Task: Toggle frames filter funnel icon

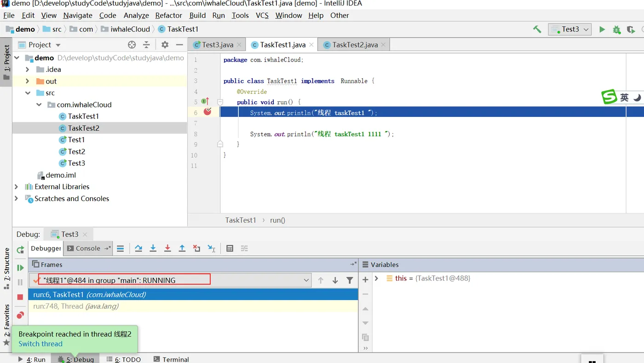Action: point(350,280)
